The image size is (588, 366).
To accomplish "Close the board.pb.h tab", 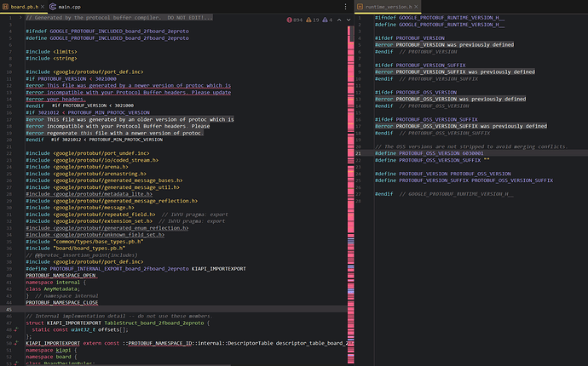I will (43, 7).
